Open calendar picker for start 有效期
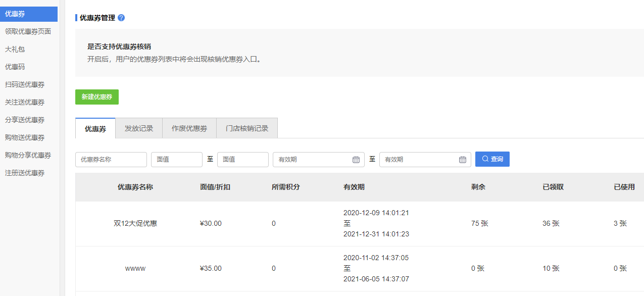 click(x=356, y=160)
